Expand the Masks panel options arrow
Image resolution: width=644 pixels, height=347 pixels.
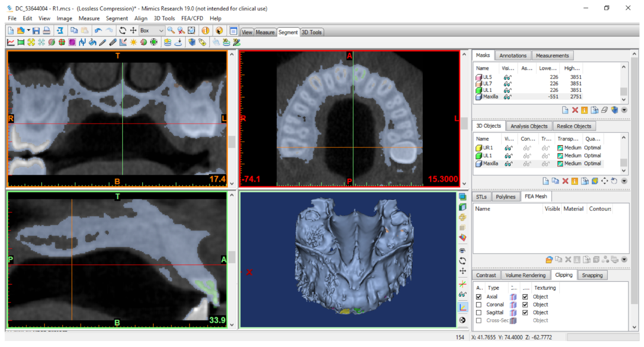pos(624,110)
